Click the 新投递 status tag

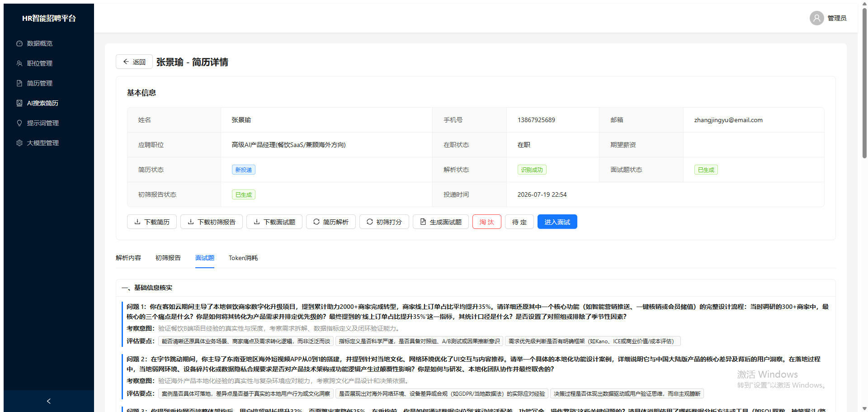click(x=244, y=170)
